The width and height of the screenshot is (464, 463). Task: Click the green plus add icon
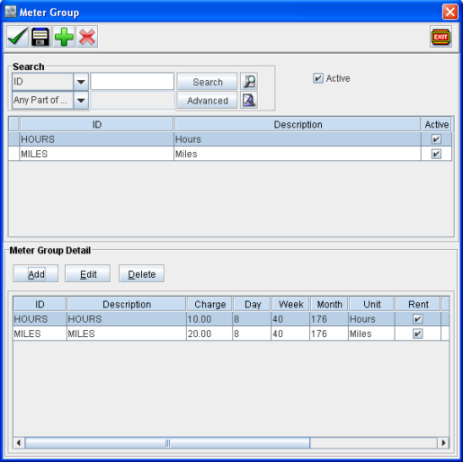tap(64, 37)
